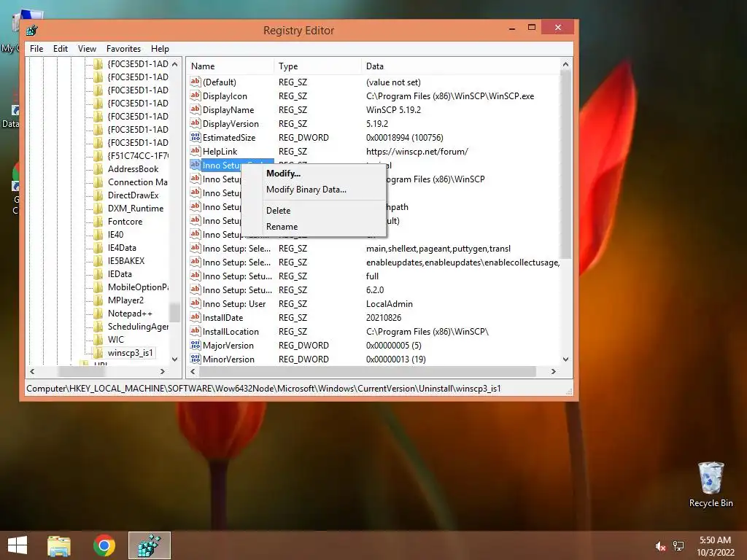Click the Registry Editor taskbar icon
The width and height of the screenshot is (747, 560).
point(149,545)
